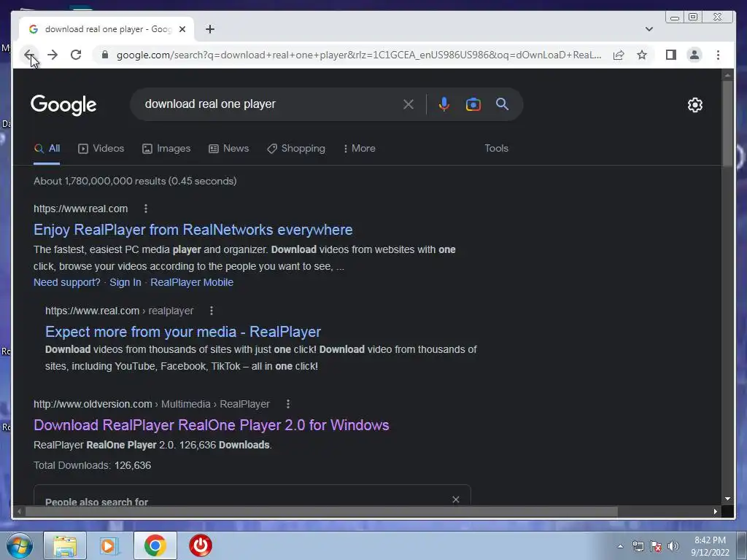Click the vertical scrollbar thumb
747x560 pixels.
pos(727,124)
